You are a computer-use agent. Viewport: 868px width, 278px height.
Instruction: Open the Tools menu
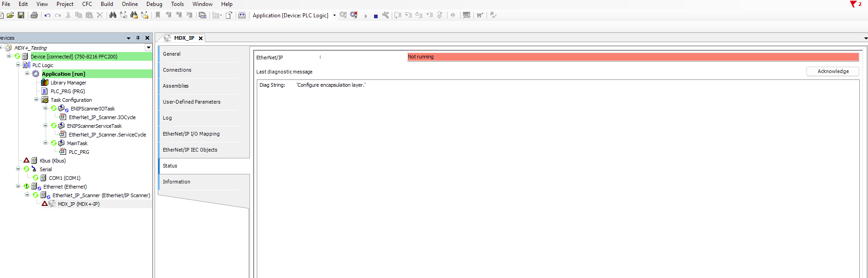click(177, 4)
